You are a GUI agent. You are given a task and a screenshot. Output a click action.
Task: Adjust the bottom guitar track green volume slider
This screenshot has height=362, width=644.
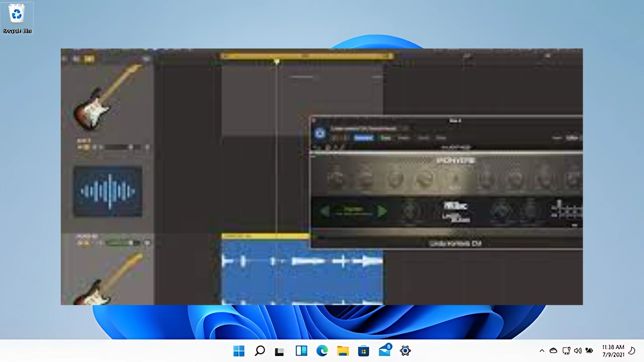(x=124, y=243)
